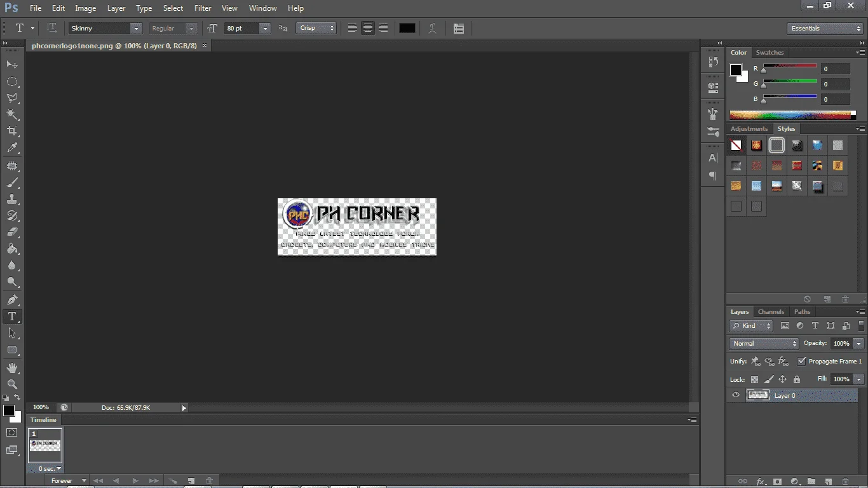Screen dimensions: 868x488
Task: Select frame 1 thumbnail in Timeline
Action: 45,445
